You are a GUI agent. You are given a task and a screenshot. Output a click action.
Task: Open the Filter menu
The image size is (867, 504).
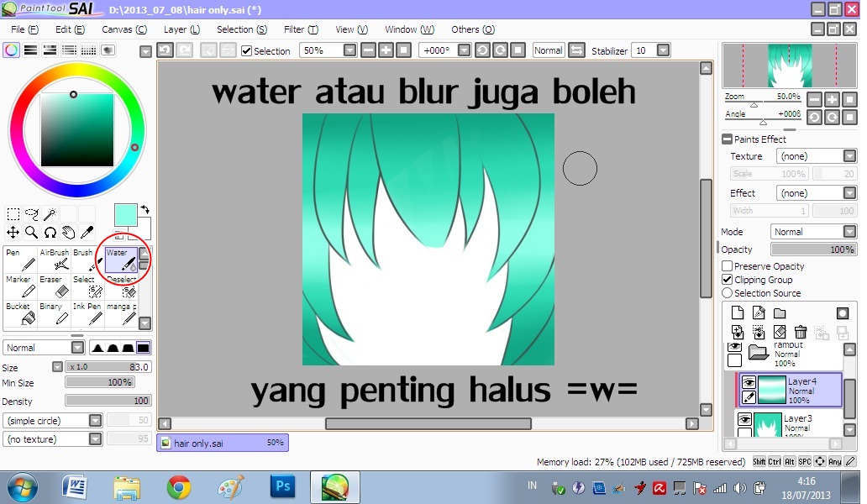pos(301,29)
